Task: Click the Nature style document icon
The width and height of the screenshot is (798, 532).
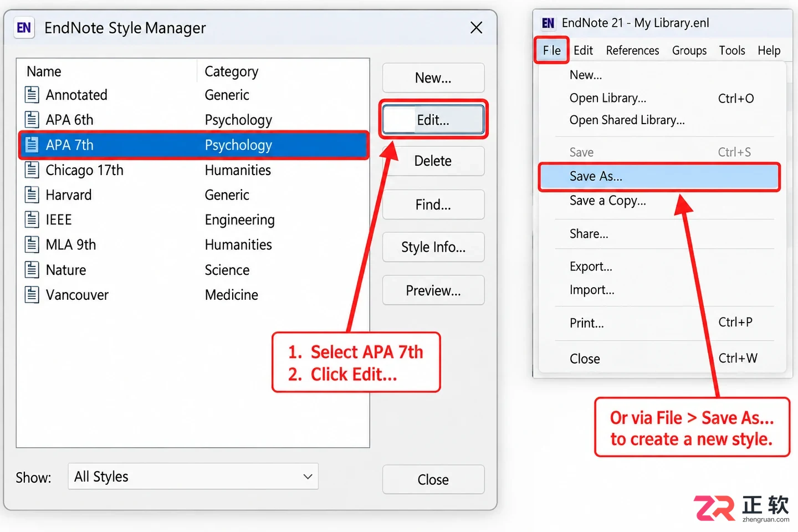Action: tap(32, 270)
